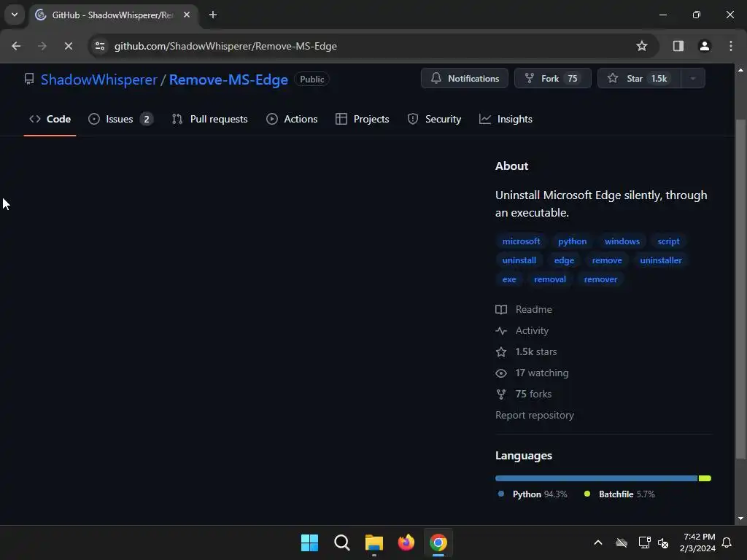Open the Remove-MS-Edge repository link
Image resolution: width=747 pixels, height=560 pixels.
point(228,79)
